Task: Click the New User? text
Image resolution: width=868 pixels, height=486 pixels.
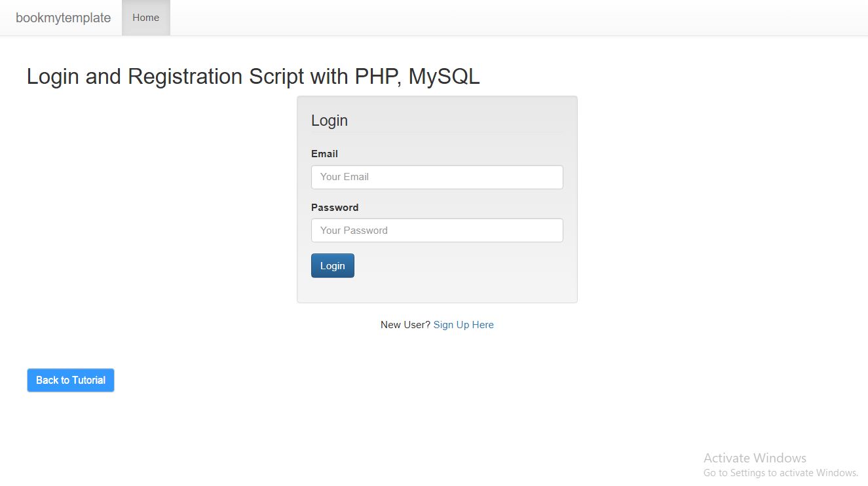Action: click(405, 325)
